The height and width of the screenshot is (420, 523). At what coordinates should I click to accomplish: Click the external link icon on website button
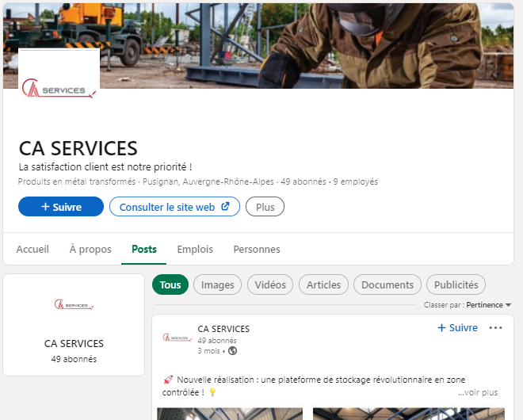[226, 207]
